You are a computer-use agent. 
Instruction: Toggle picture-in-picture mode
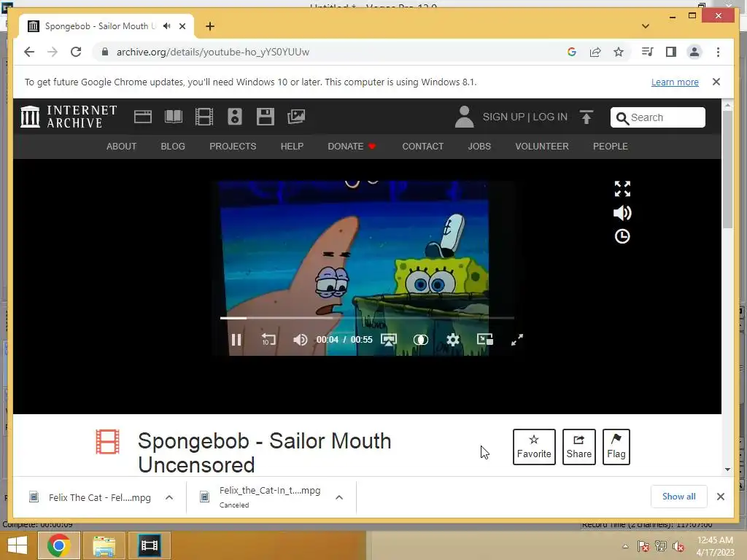pyautogui.click(x=485, y=340)
